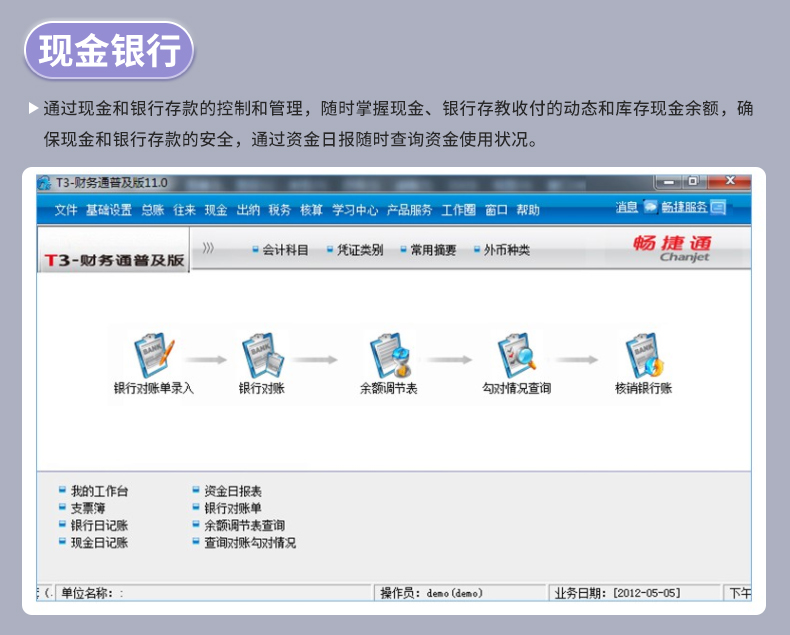
Task: Open the 文件 menu
Action: click(x=65, y=210)
